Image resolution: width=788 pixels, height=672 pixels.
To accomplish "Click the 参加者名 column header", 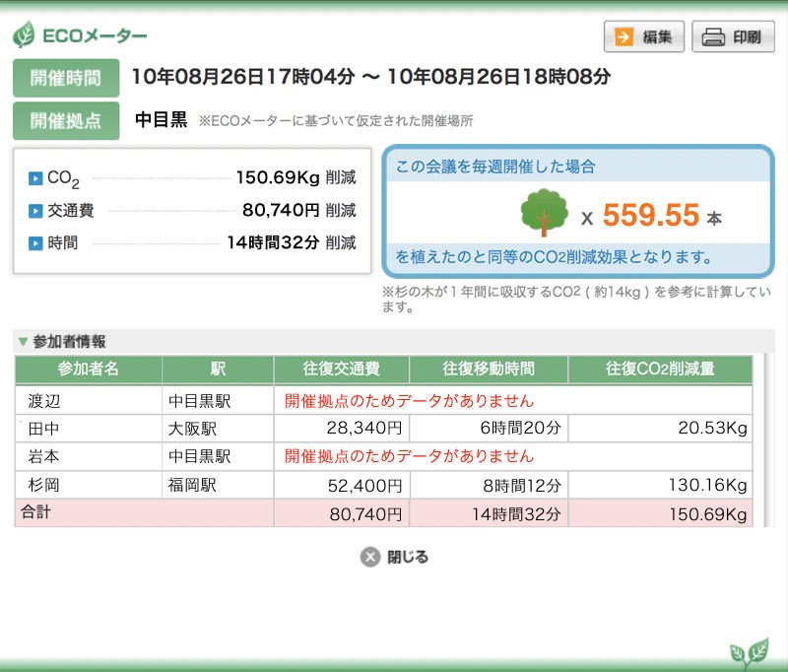I will 89,370.
